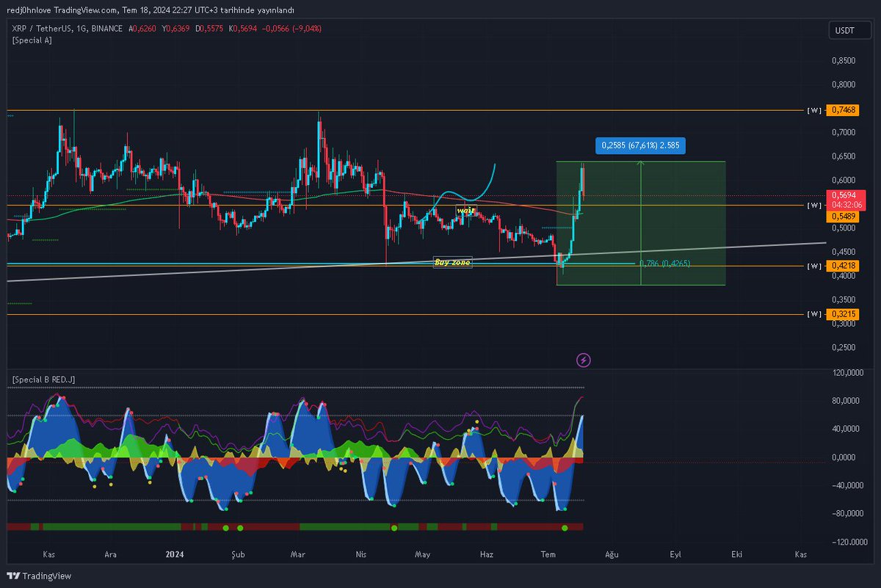The width and height of the screenshot is (881, 588).
Task: Click the Y0,6369 high value in header
Action: pos(175,29)
